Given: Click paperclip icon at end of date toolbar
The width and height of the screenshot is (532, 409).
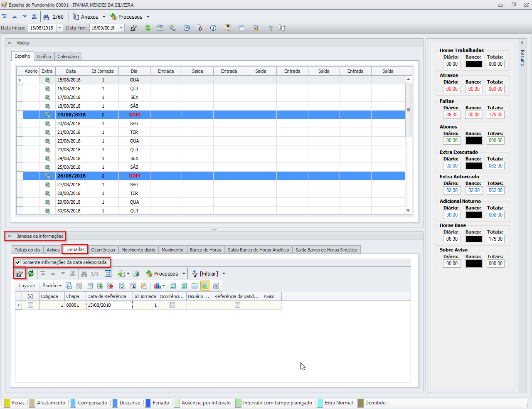Looking at the screenshot, I should tap(282, 28).
